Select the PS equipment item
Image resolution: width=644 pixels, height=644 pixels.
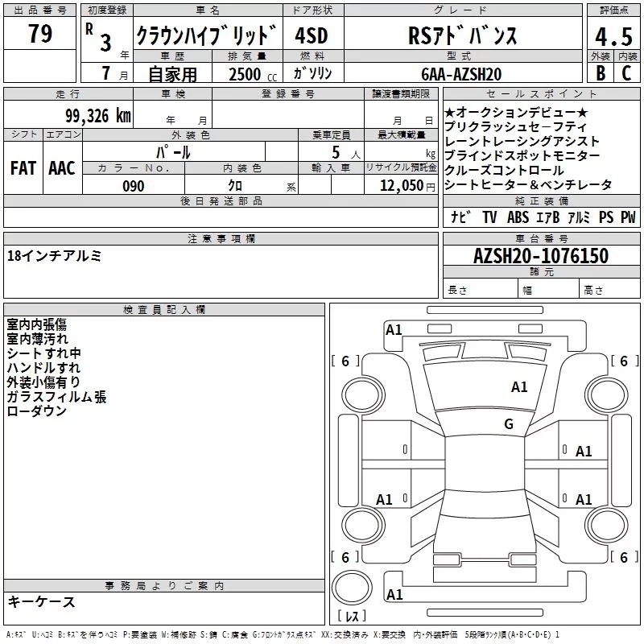point(606,217)
